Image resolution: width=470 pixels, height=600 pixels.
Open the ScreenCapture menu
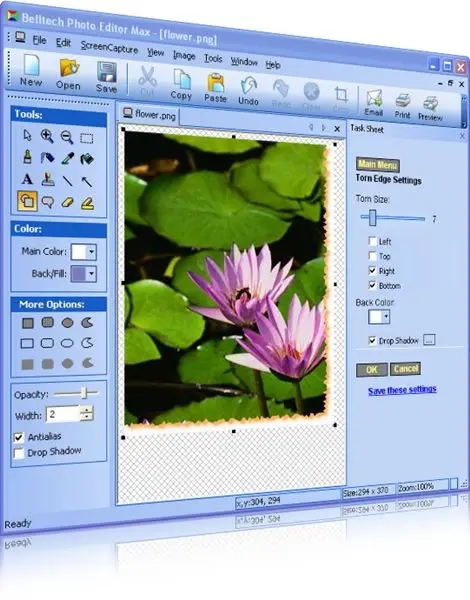coord(109,47)
